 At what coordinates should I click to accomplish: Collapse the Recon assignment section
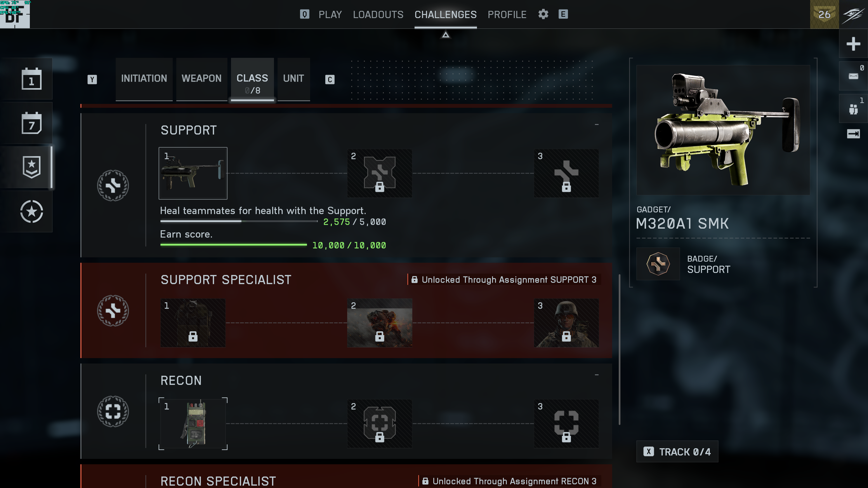(597, 375)
